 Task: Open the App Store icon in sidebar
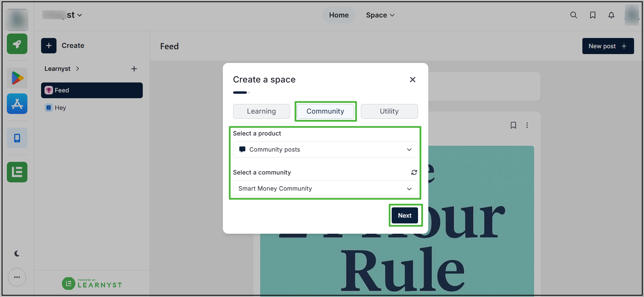click(x=17, y=104)
